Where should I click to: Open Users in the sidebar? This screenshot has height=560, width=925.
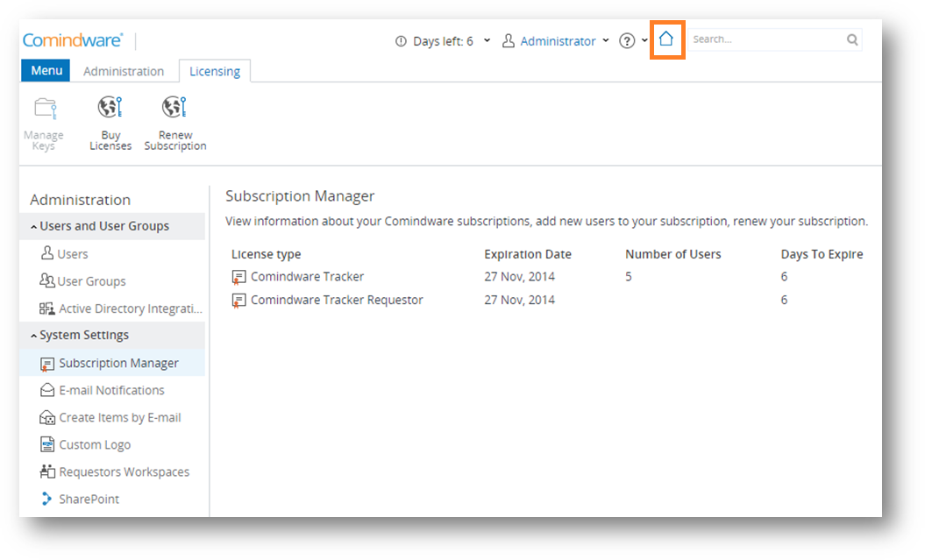72,254
